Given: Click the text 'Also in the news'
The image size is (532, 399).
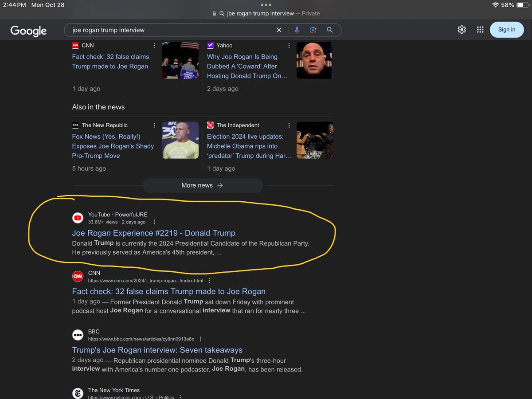Looking at the screenshot, I should click(98, 107).
